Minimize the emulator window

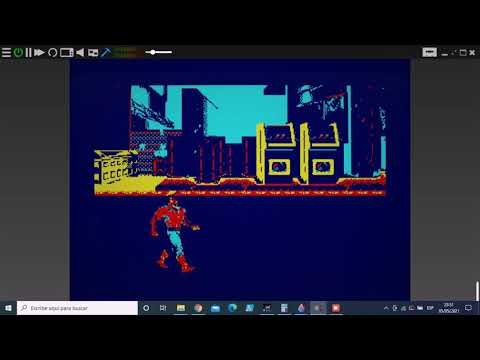pos(444,53)
